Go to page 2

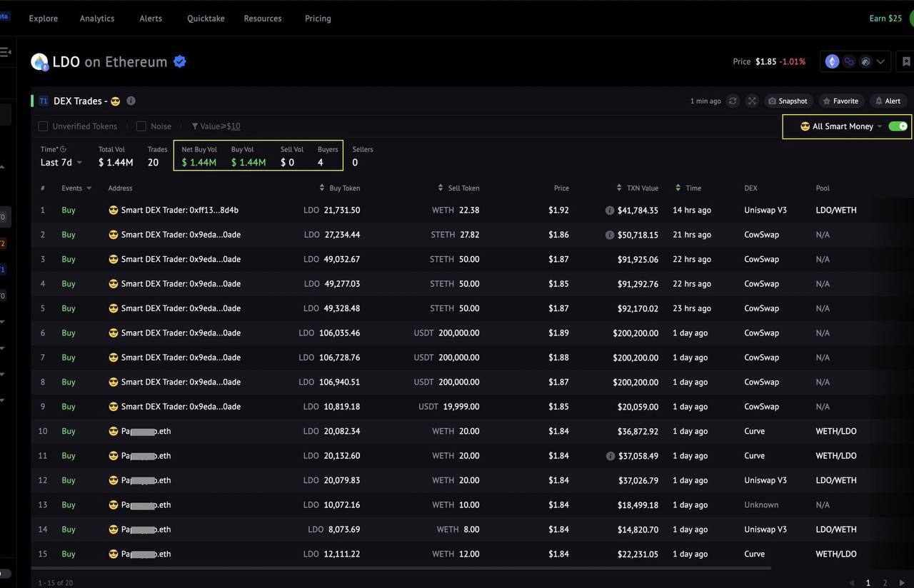[885, 583]
